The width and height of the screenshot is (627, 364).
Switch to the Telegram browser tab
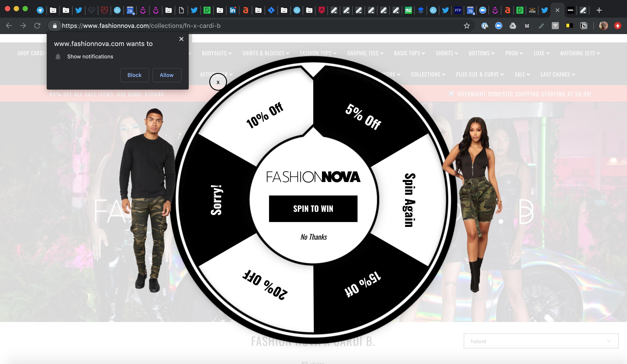40,10
